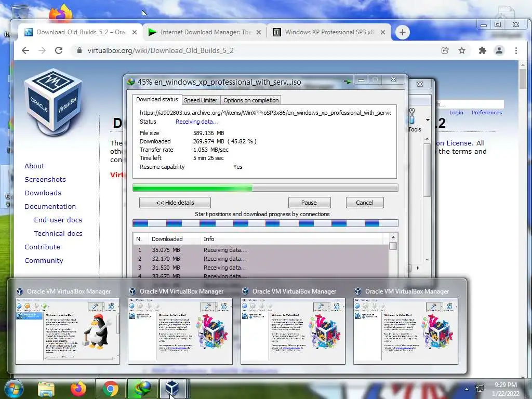Viewport: 532px width, 399px height.
Task: Select connection row 1 with 35.075 MB
Action: point(261,250)
